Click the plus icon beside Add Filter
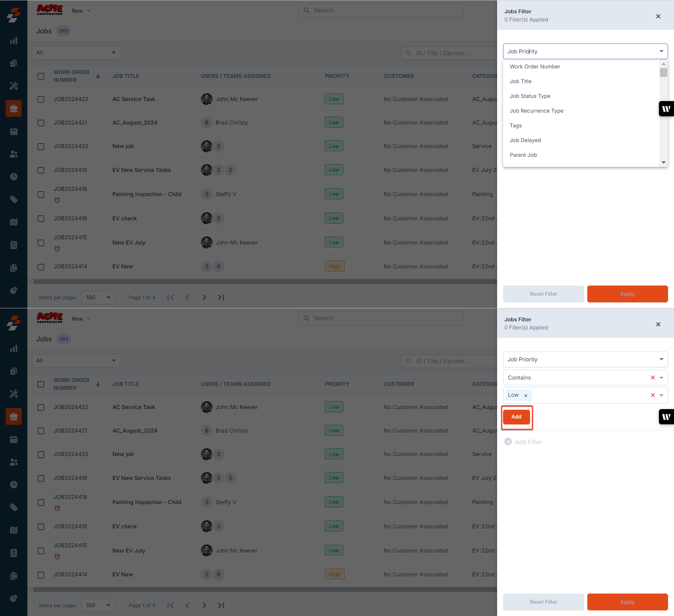The image size is (674, 616). click(508, 442)
